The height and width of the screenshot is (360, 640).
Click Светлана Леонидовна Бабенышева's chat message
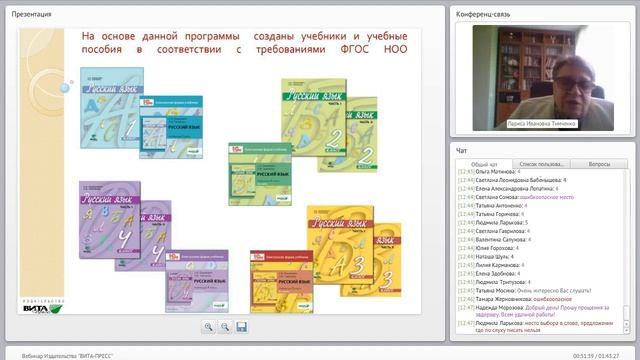pos(512,180)
